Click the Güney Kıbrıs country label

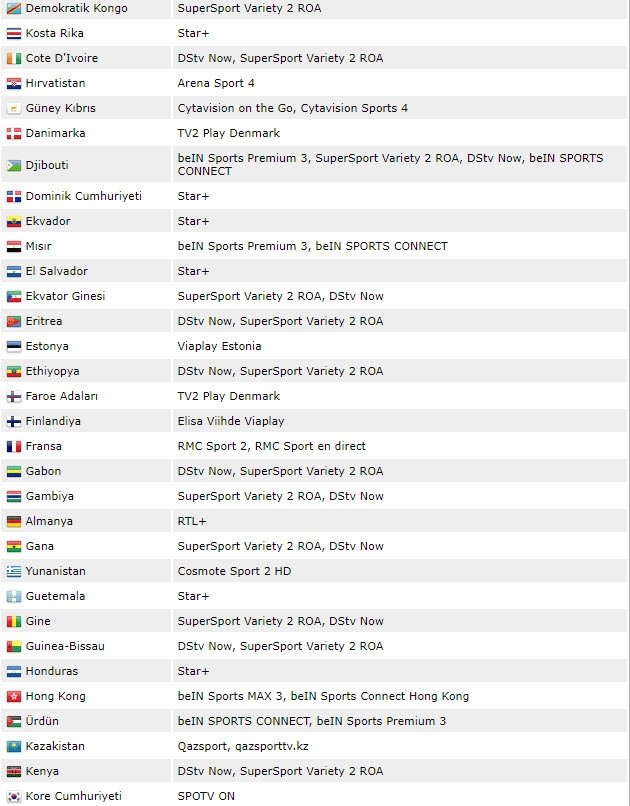[60, 108]
